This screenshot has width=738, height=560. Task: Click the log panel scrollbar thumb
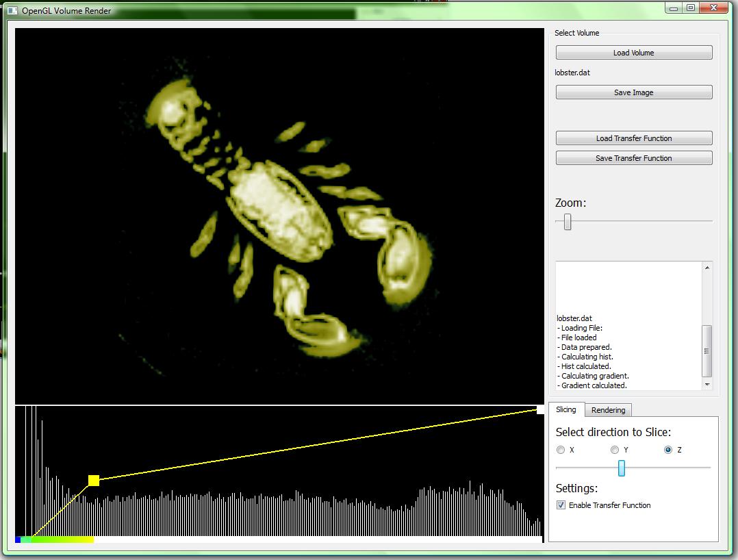point(707,351)
